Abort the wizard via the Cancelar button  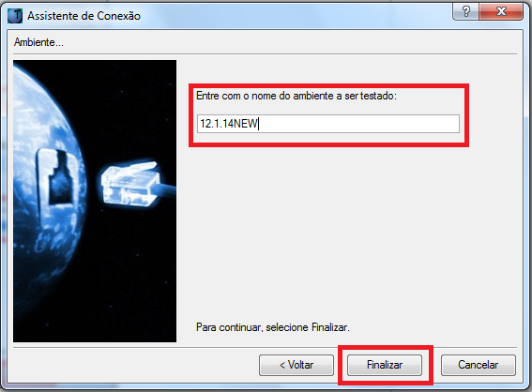pos(479,365)
